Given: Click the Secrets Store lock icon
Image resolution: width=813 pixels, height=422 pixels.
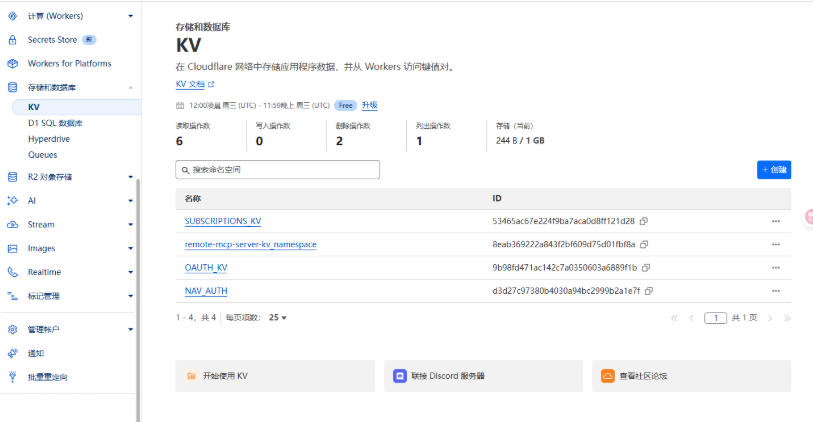Looking at the screenshot, I should pos(12,40).
